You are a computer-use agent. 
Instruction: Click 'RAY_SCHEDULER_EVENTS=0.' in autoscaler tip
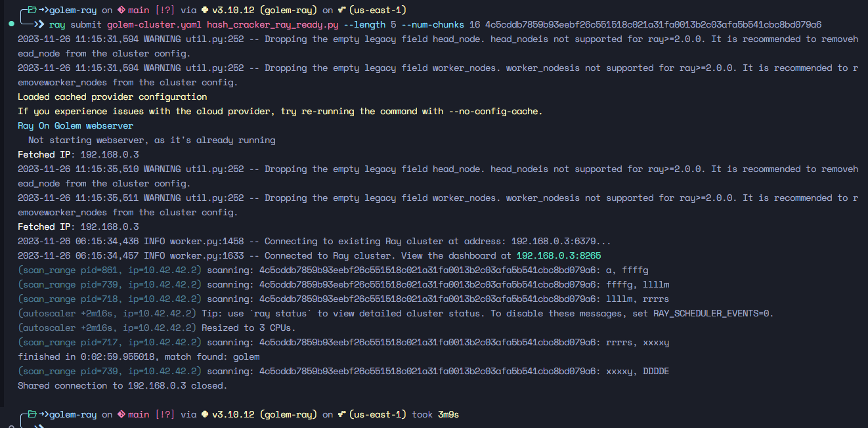714,314
